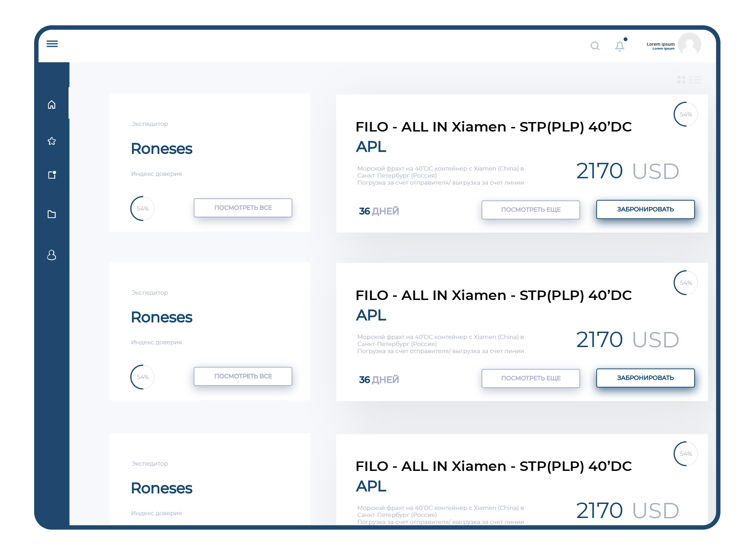Click ПОСМОТРЕТЬ ВСЕ in first Roneses card

click(x=243, y=208)
